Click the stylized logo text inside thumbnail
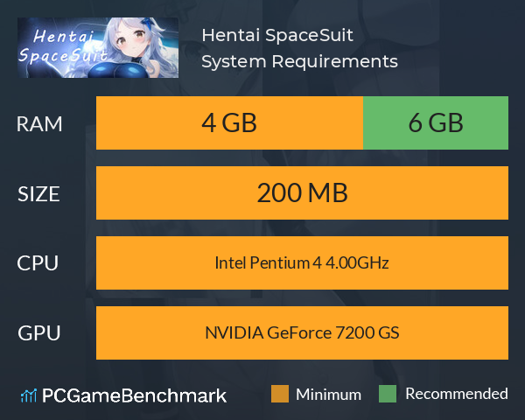 point(63,45)
